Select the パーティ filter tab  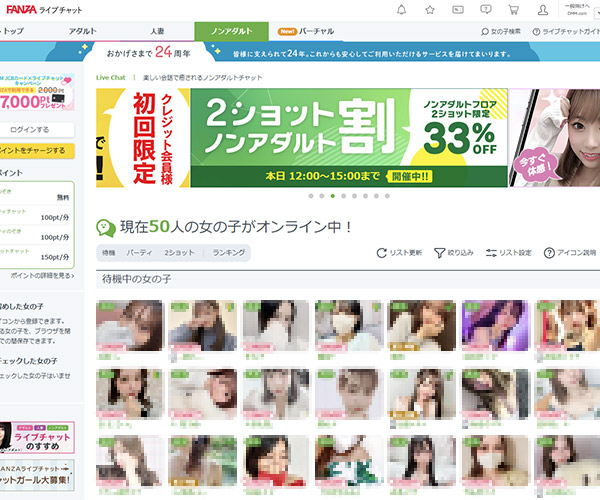139,253
